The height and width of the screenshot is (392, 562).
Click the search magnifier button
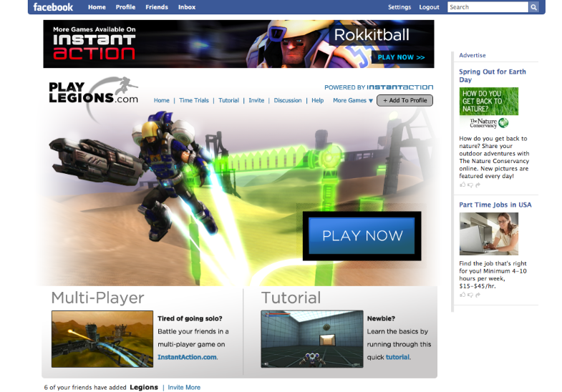point(533,7)
